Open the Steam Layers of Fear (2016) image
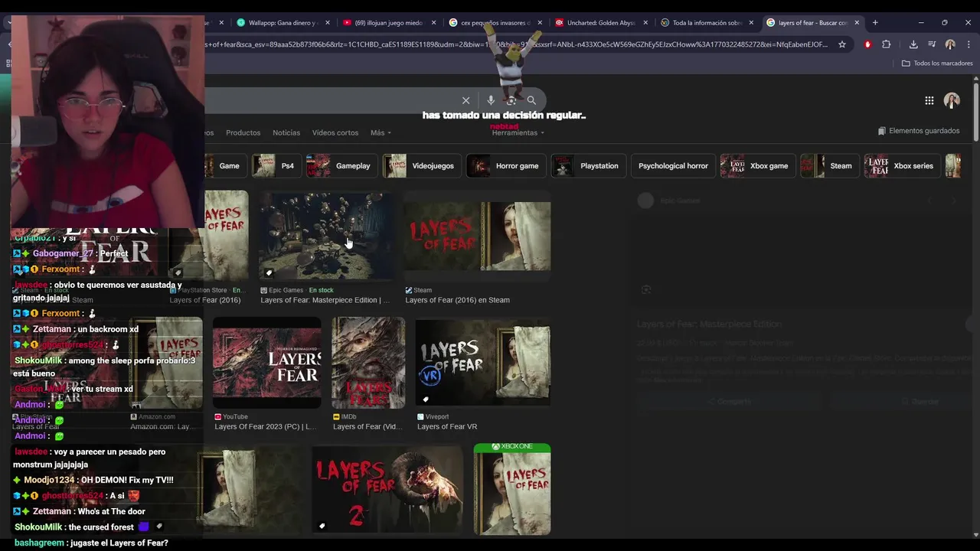The image size is (980, 551). coord(477,236)
